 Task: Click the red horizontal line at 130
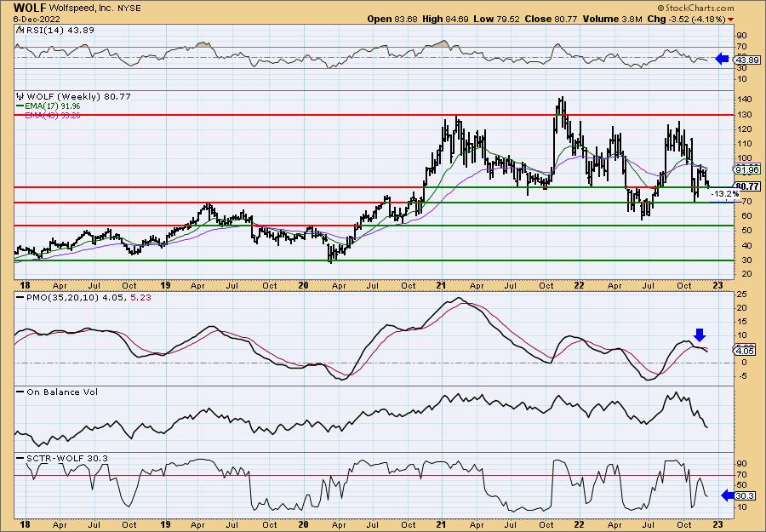pyautogui.click(x=374, y=115)
